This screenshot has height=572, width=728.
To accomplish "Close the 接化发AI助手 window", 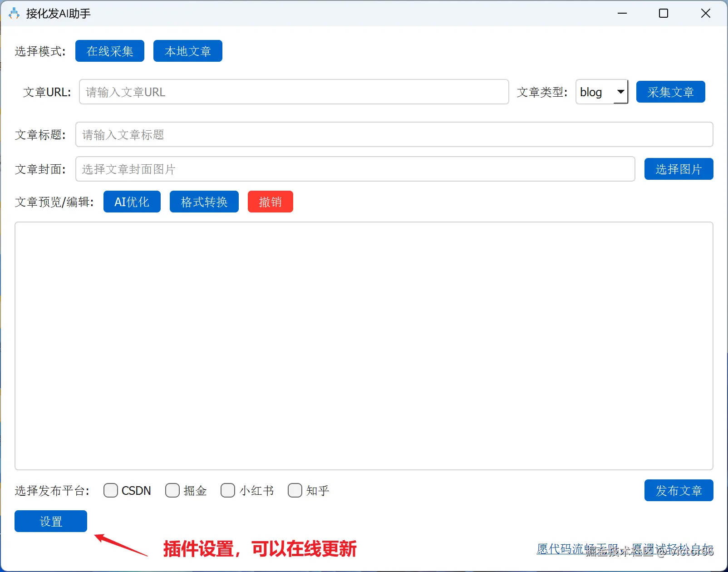I will (x=706, y=14).
